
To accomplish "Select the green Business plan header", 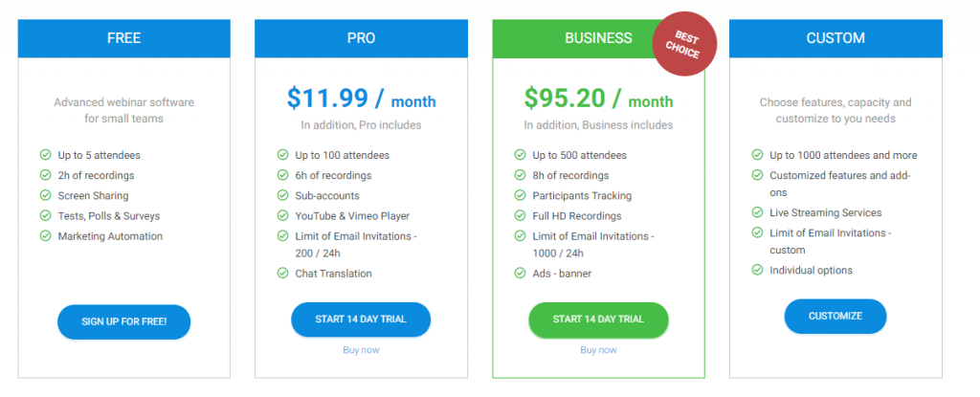I will pos(598,38).
